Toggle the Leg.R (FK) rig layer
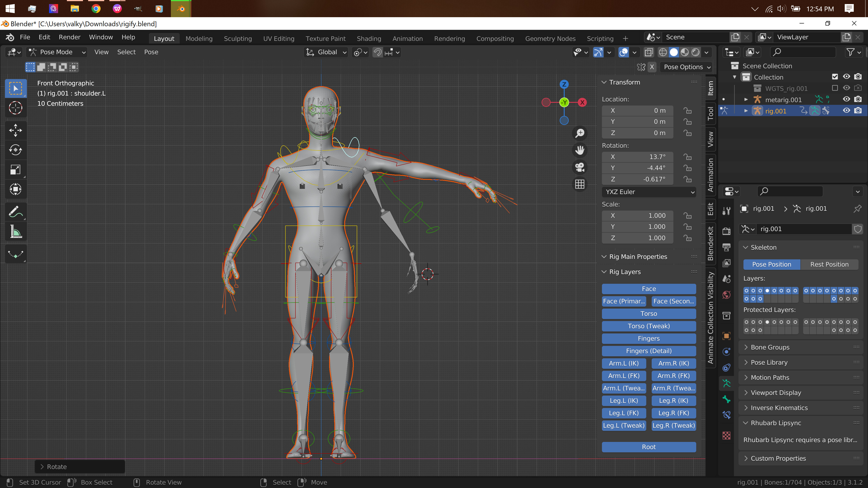The width and height of the screenshot is (868, 488). (674, 413)
